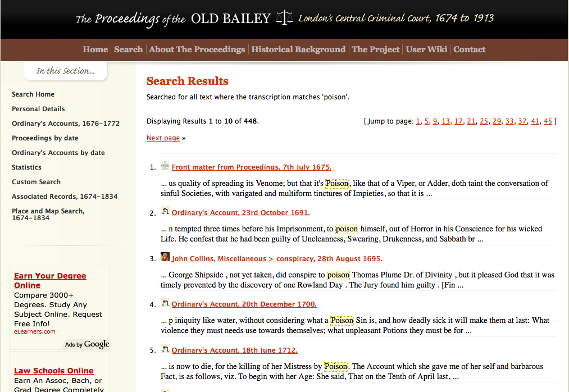Select Custom Search in the sidebar
The image size is (569, 392).
coord(36,182)
